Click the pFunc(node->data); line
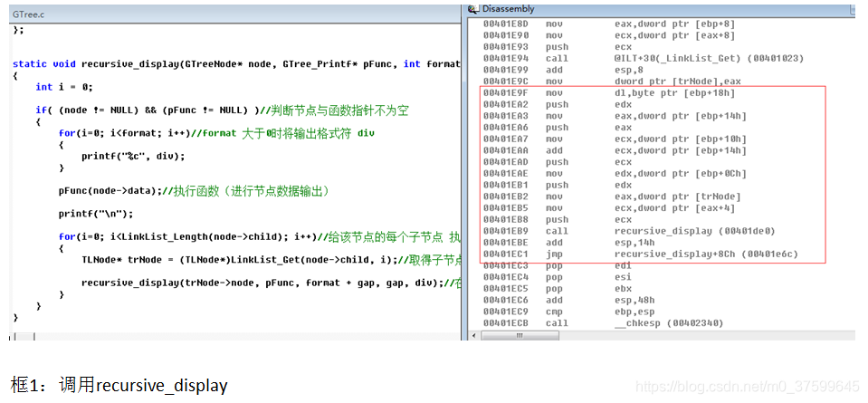Image resolution: width=868 pixels, height=403 pixels. [195, 191]
